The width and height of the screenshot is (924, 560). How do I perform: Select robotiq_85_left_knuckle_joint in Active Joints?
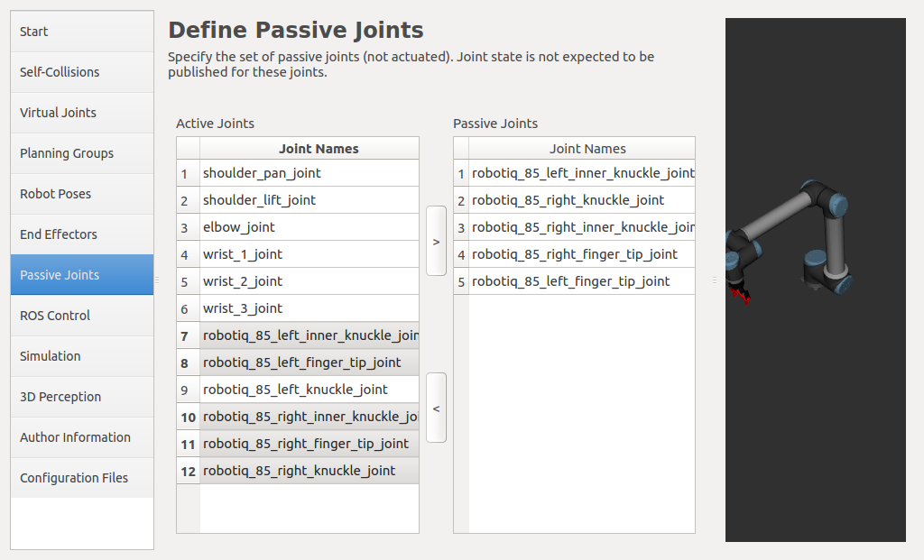point(310,390)
